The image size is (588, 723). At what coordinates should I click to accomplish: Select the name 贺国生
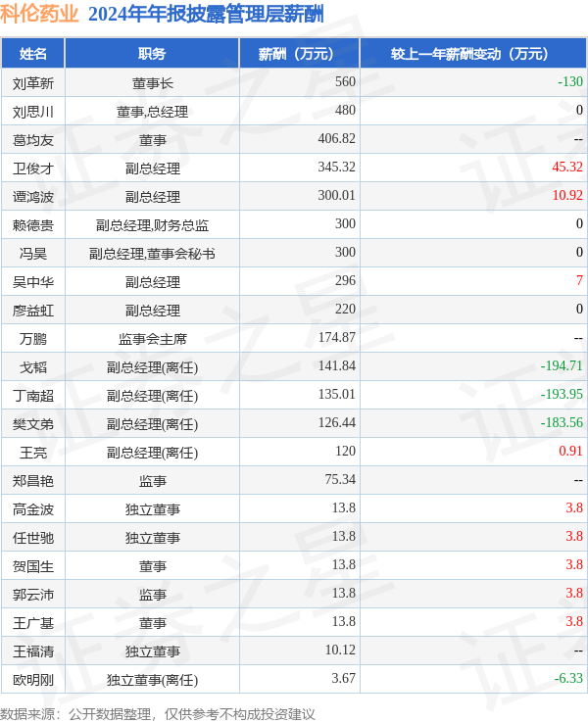(x=32, y=566)
